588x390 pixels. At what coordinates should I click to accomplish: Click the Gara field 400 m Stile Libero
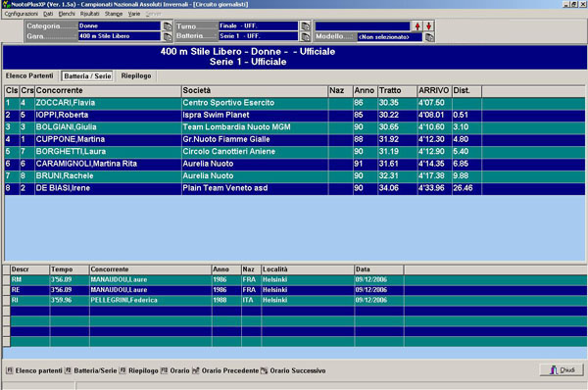(x=120, y=36)
